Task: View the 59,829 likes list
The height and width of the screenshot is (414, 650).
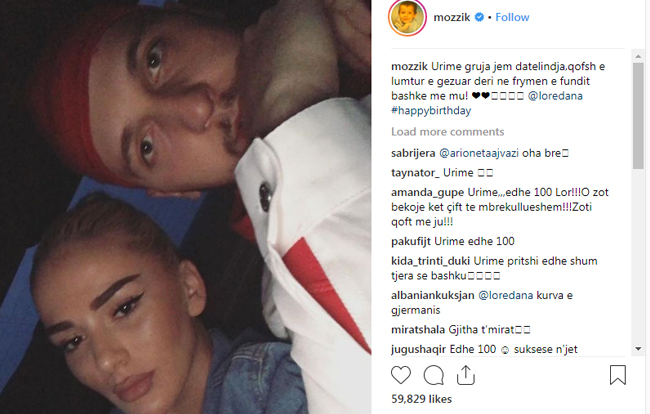Action: [x=422, y=399]
